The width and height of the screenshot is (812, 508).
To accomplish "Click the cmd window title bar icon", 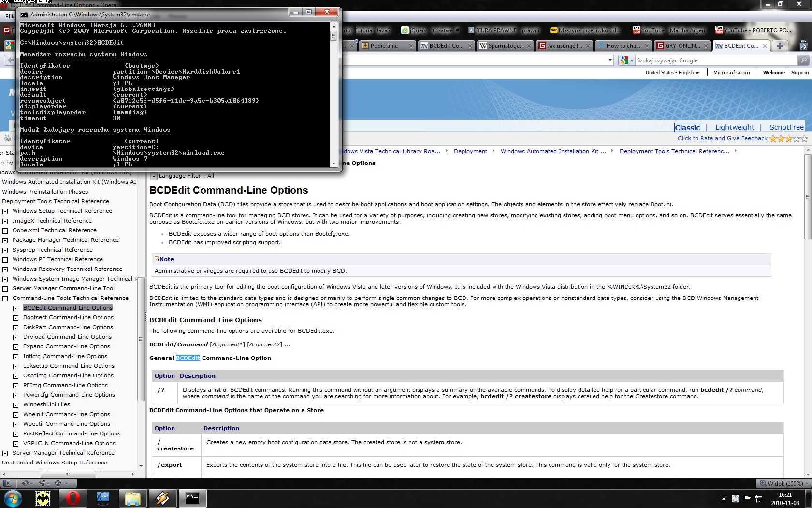I will coord(24,15).
